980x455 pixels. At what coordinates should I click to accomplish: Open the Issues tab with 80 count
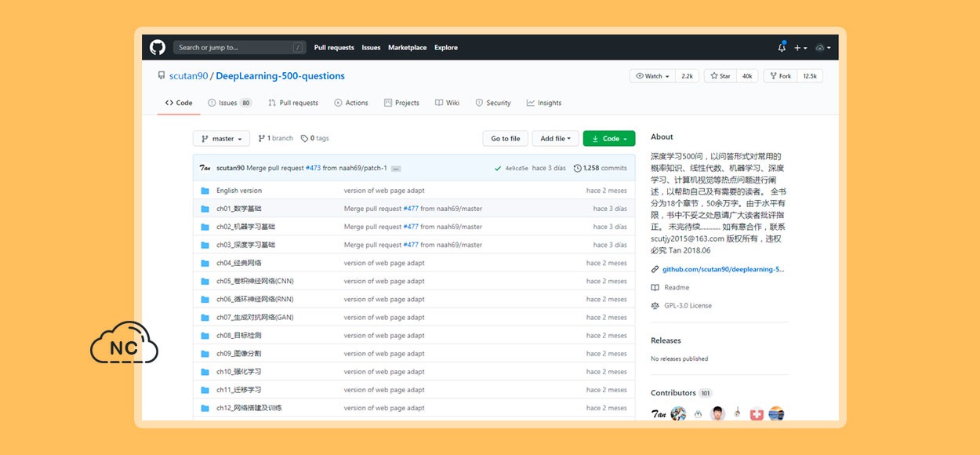click(x=230, y=103)
